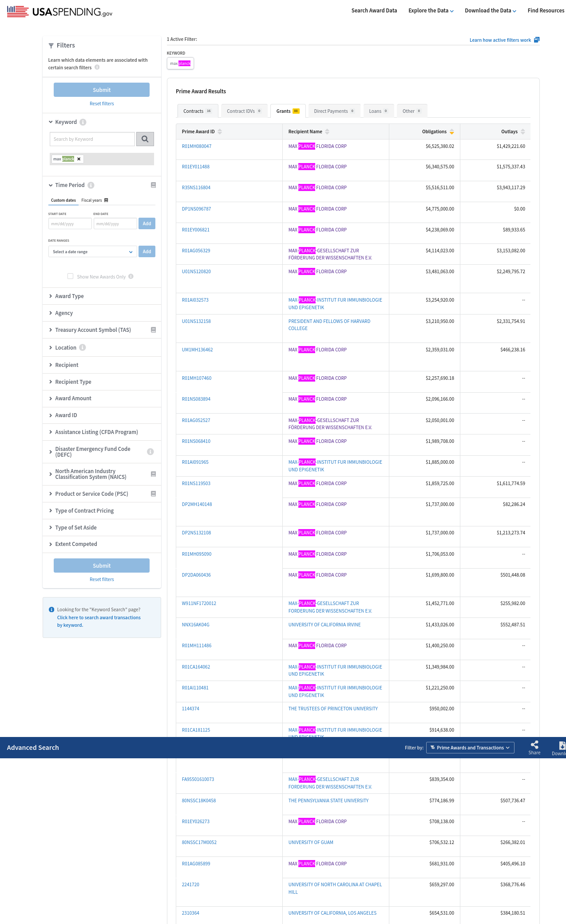Sort by Recipient Name column arrows

pos(327,131)
